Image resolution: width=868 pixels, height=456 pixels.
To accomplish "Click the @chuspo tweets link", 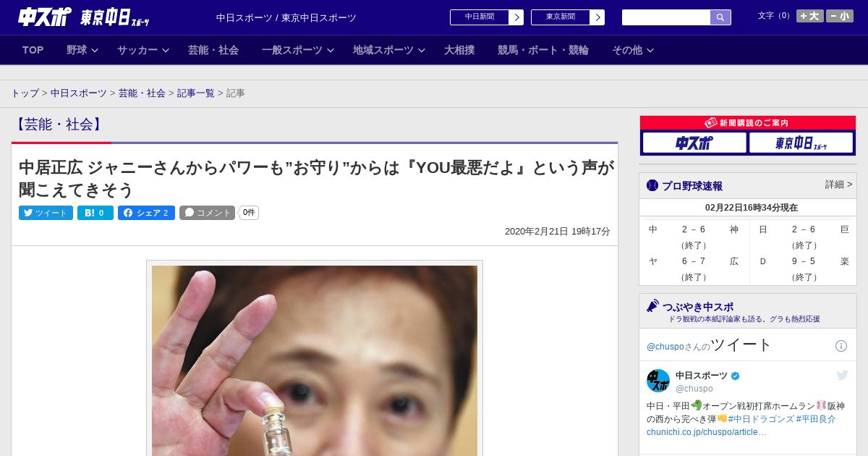I will coord(665,347).
